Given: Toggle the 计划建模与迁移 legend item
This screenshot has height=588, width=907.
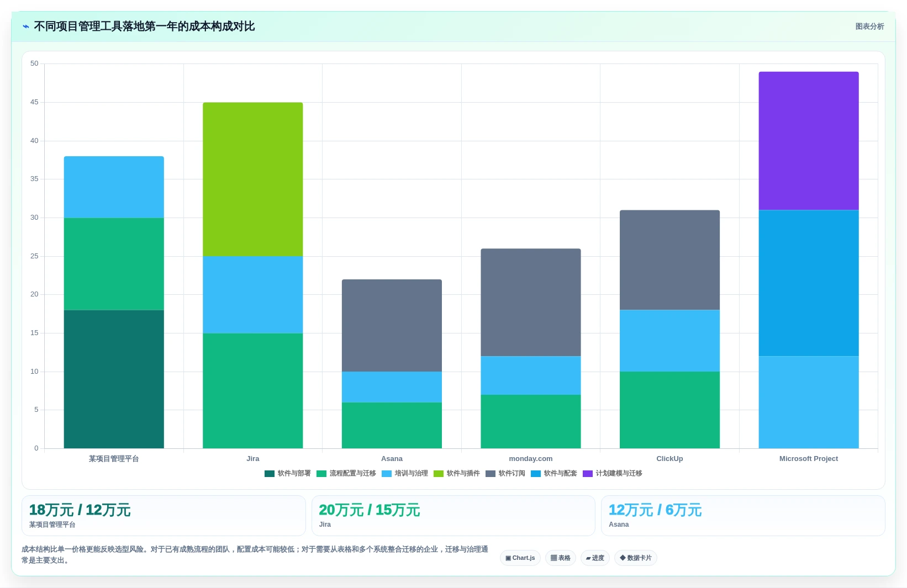Looking at the screenshot, I should click(x=613, y=474).
